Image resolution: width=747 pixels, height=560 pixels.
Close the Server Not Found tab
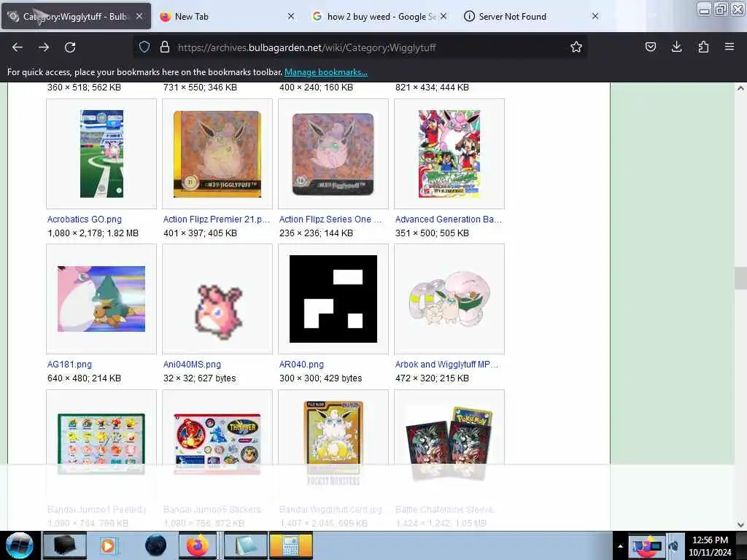point(595,16)
